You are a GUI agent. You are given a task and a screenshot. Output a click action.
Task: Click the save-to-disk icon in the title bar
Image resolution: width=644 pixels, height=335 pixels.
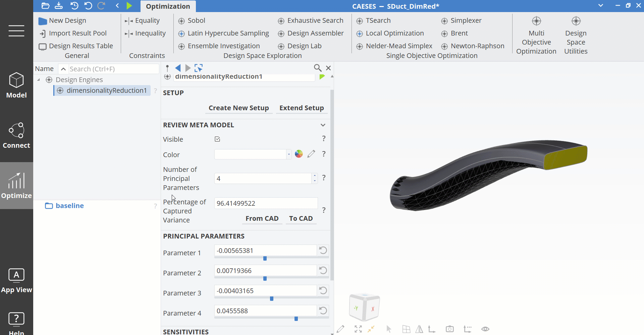[59, 6]
